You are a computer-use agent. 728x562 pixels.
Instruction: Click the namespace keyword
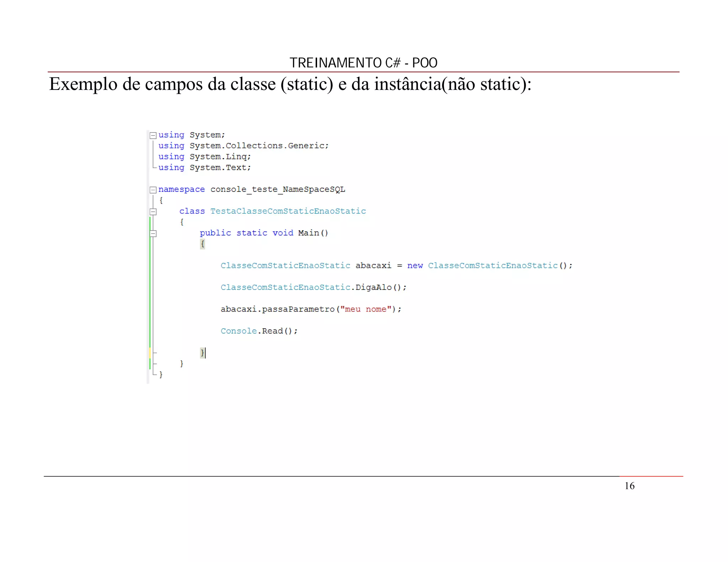pyautogui.click(x=182, y=189)
